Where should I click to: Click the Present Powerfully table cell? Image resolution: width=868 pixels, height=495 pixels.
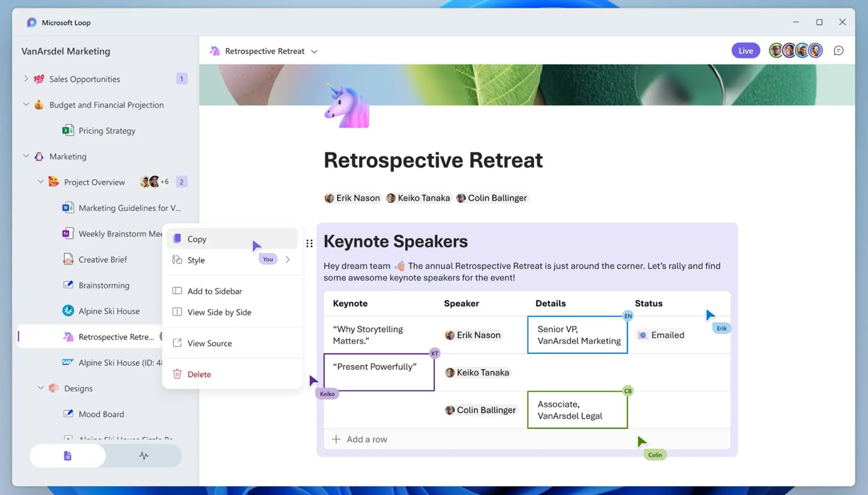(379, 372)
